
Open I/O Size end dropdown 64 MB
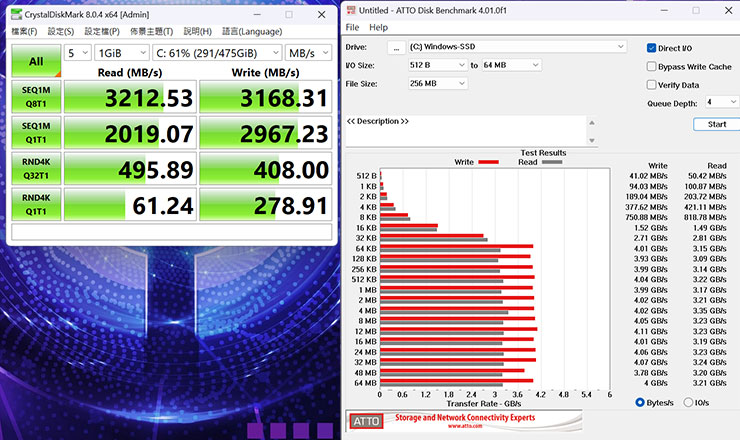pos(511,65)
